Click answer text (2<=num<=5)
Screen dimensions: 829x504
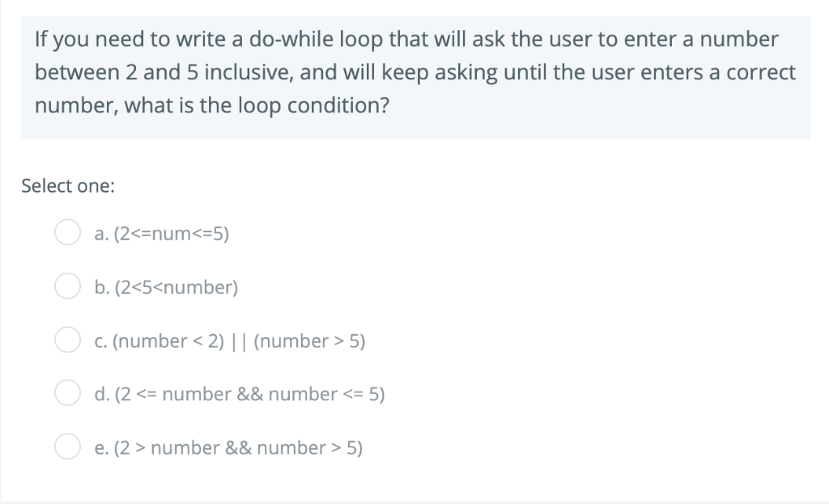click(x=162, y=234)
